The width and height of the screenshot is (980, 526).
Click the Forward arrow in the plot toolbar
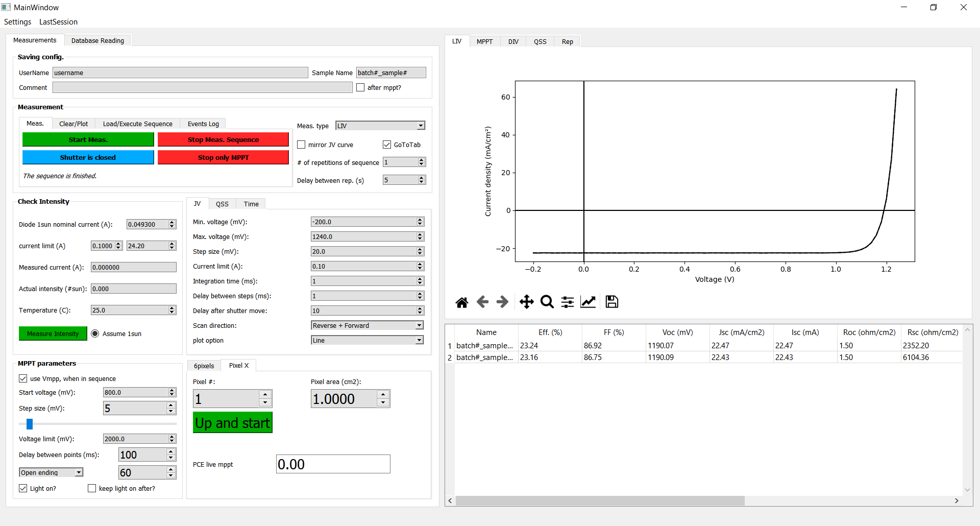click(503, 302)
